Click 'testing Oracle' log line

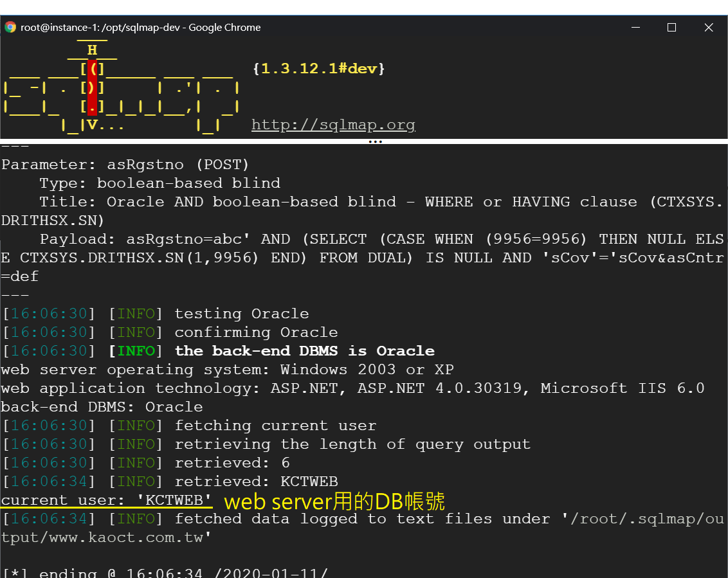click(156, 314)
